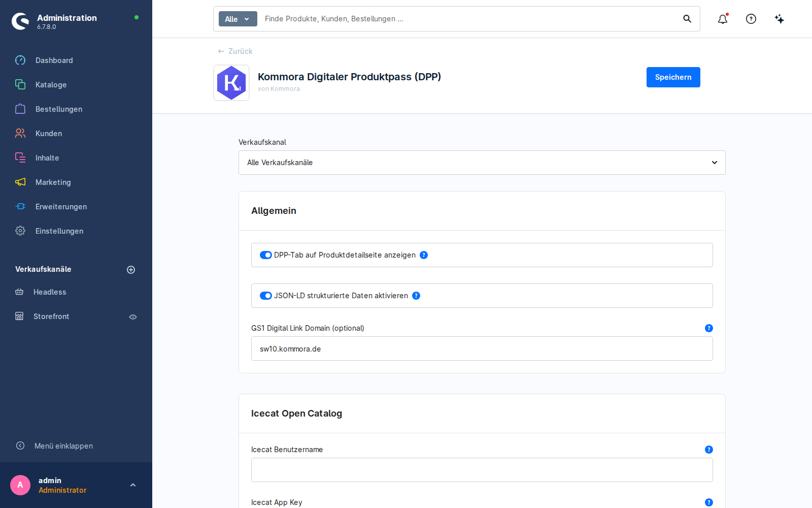This screenshot has width=812, height=508.
Task: Click the version number 6.7.8.0
Action: (47, 27)
